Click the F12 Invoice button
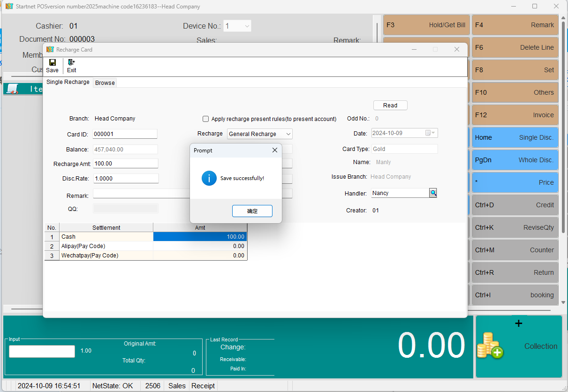 [515, 115]
